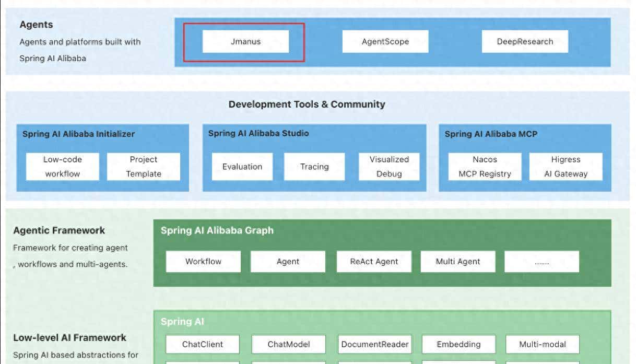The width and height of the screenshot is (636, 364).
Task: Select the Multi Agent box
Action: coord(458,262)
